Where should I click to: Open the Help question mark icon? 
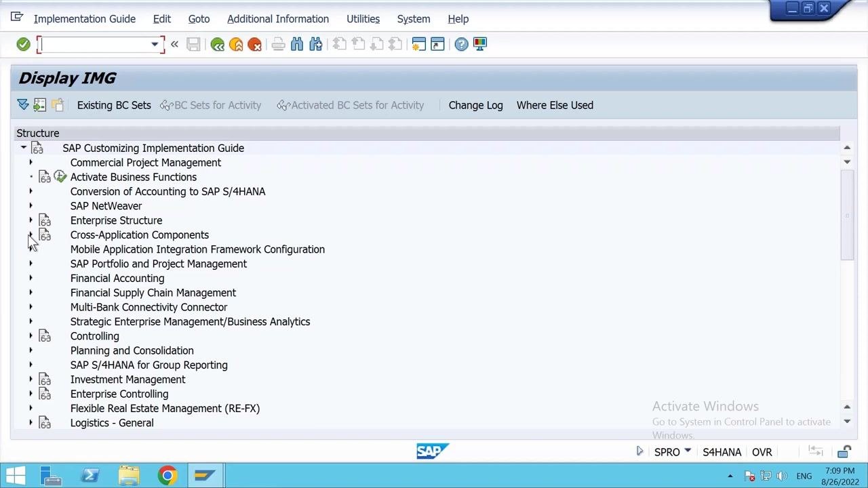[461, 44]
